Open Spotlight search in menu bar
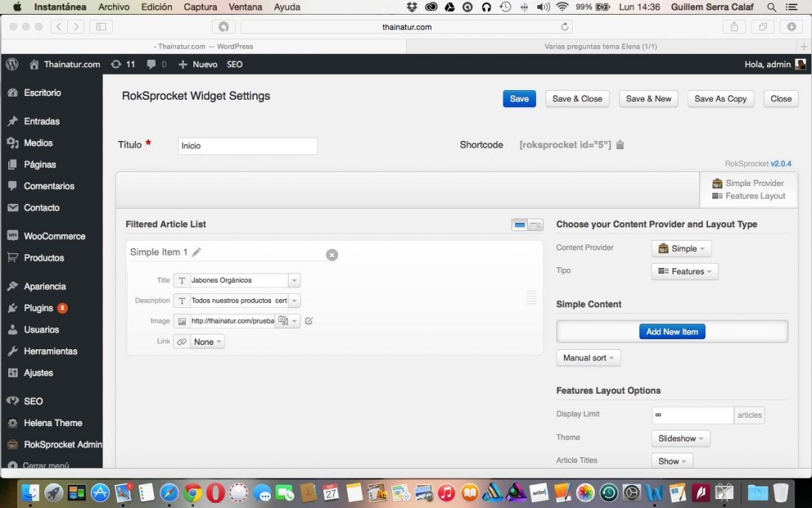The height and width of the screenshot is (508, 812). [x=771, y=7]
